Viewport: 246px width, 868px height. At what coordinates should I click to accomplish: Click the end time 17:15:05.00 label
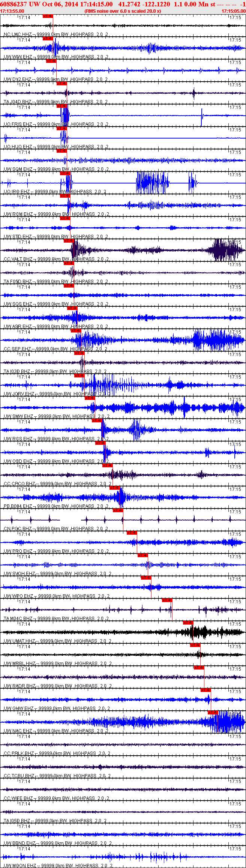point(233,11)
